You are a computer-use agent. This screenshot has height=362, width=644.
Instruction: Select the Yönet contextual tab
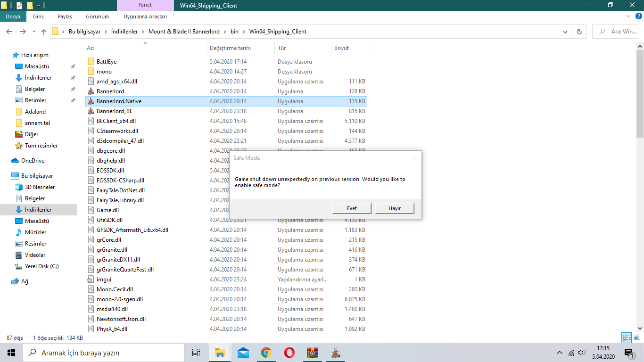tap(145, 5)
